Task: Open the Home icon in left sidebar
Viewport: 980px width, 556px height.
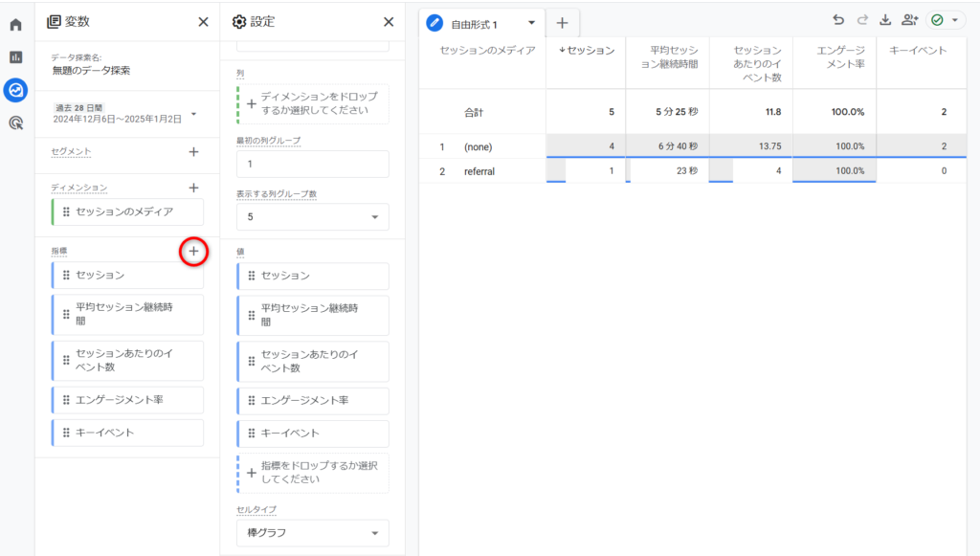Action: [15, 25]
